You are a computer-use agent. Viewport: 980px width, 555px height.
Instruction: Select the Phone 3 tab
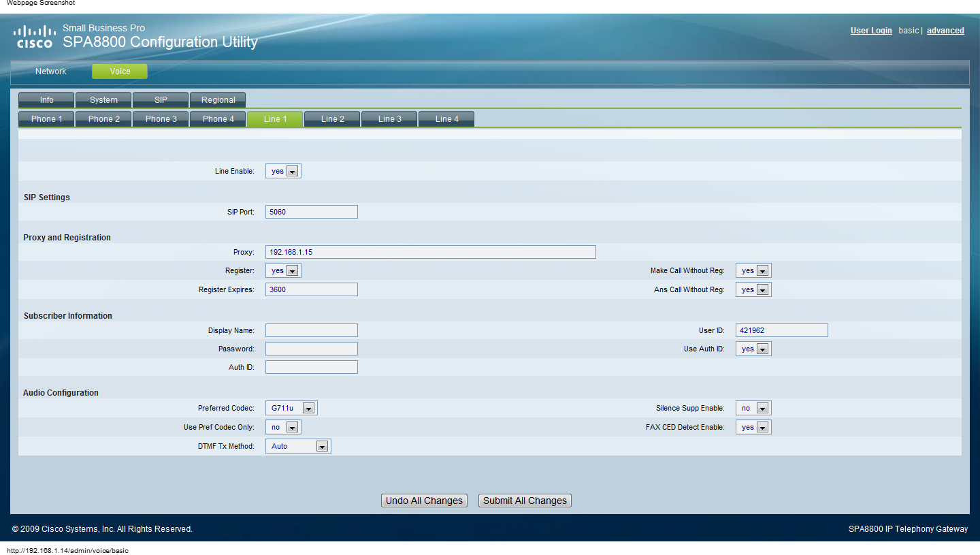(x=161, y=119)
